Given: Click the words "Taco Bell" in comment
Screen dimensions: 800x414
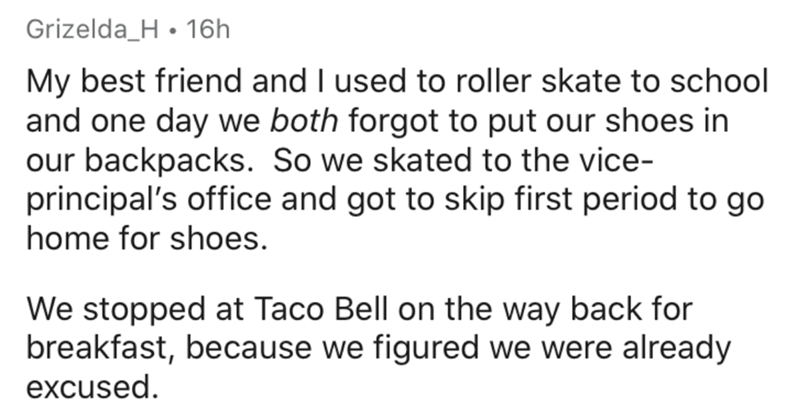Looking at the screenshot, I should click(320, 309).
